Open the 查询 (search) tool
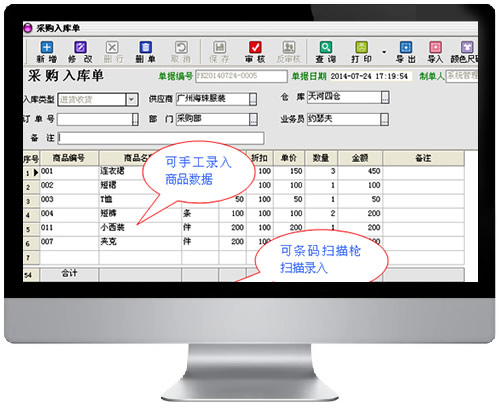The width and height of the screenshot is (502, 409). (x=326, y=47)
